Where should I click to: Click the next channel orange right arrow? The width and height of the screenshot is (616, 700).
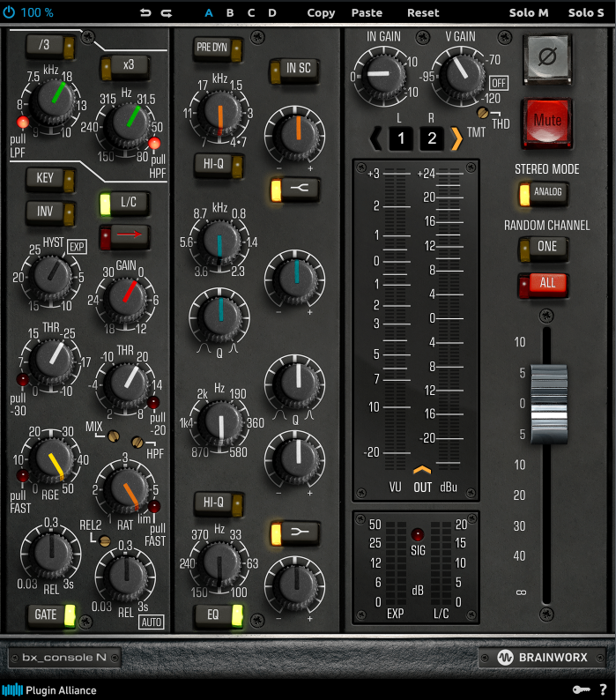456,138
